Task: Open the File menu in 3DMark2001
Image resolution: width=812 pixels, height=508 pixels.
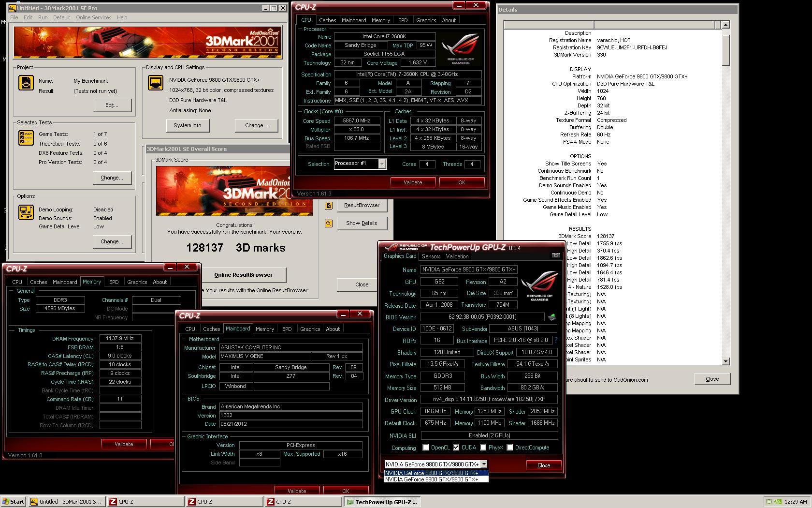Action: [x=14, y=17]
